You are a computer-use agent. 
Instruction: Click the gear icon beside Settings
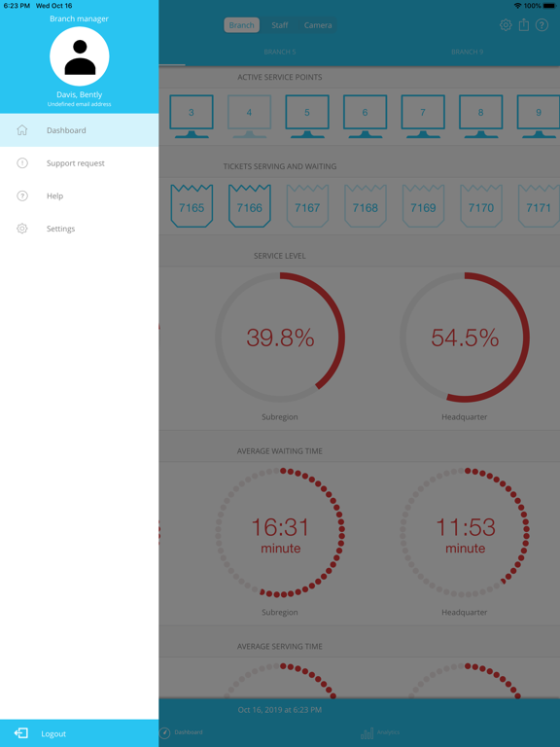point(22,229)
